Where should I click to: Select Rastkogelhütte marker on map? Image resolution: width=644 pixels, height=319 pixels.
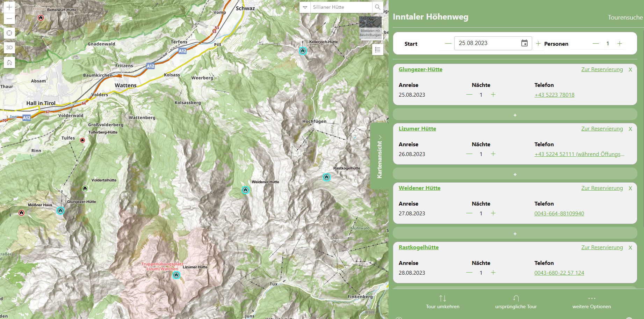click(x=327, y=177)
